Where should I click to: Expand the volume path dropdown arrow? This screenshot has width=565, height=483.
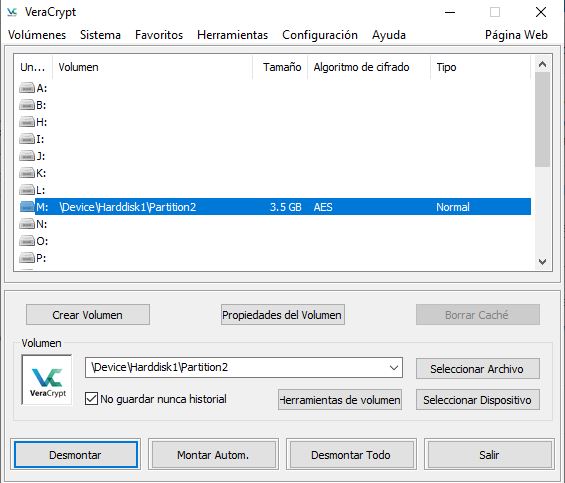394,368
